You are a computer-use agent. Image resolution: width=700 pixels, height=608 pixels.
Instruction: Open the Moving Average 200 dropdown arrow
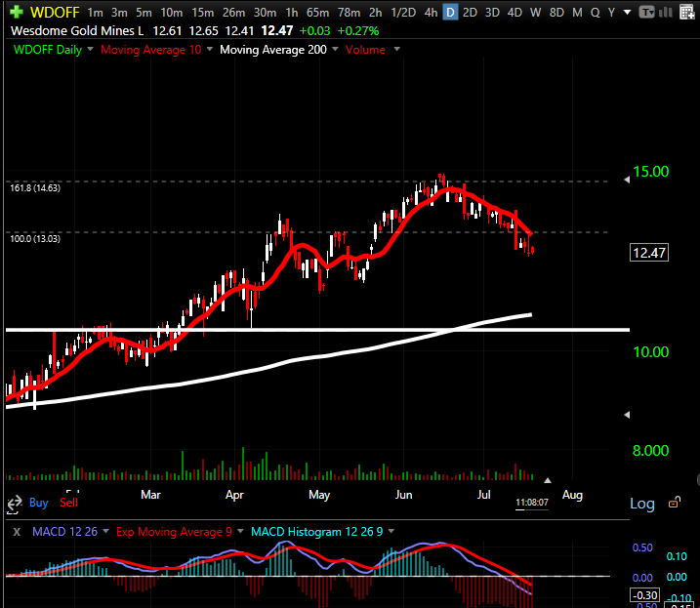click(335, 49)
